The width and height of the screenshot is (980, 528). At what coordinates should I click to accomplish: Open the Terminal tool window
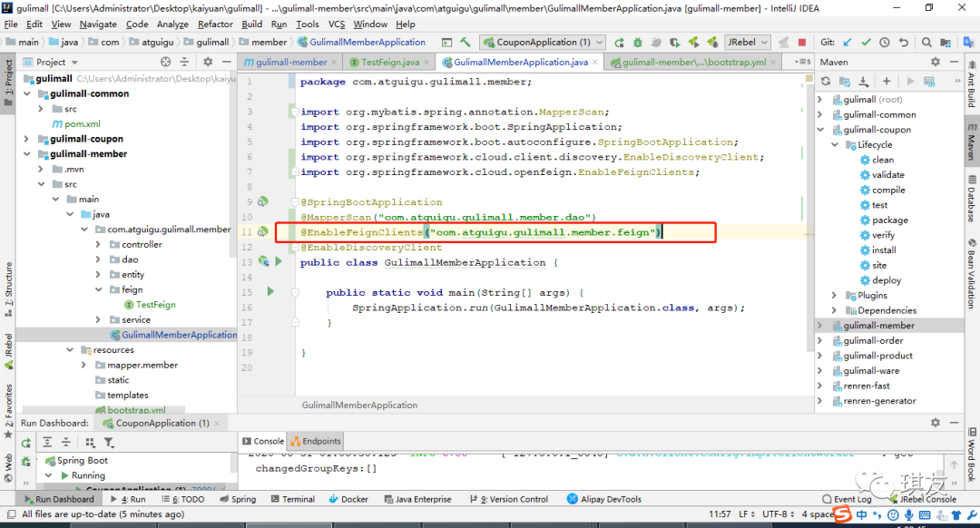point(292,499)
